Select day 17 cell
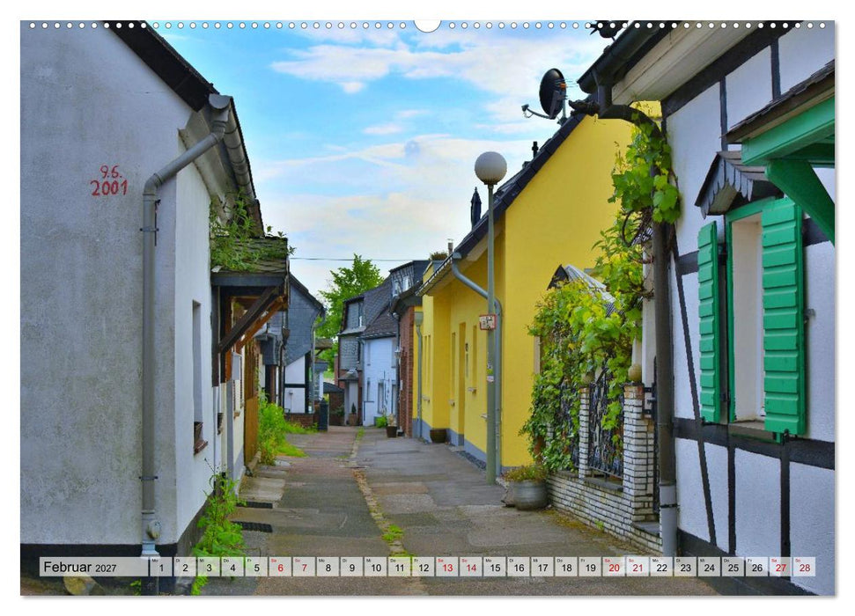This screenshot has width=855, height=616. tap(542, 567)
